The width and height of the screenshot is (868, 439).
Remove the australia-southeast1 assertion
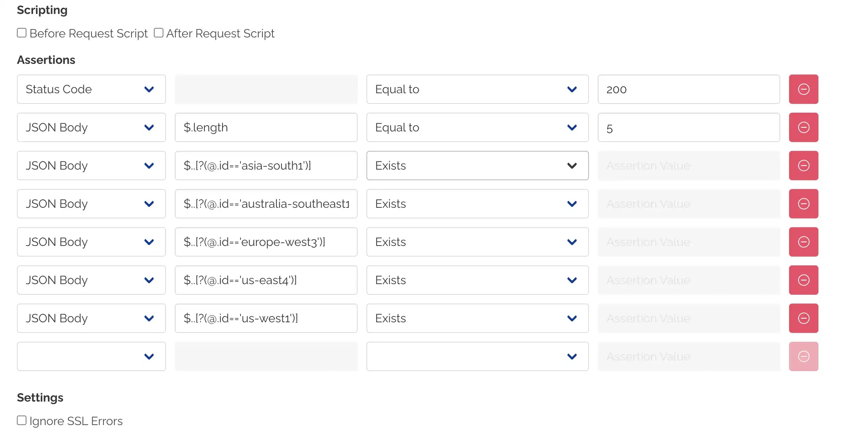point(803,204)
